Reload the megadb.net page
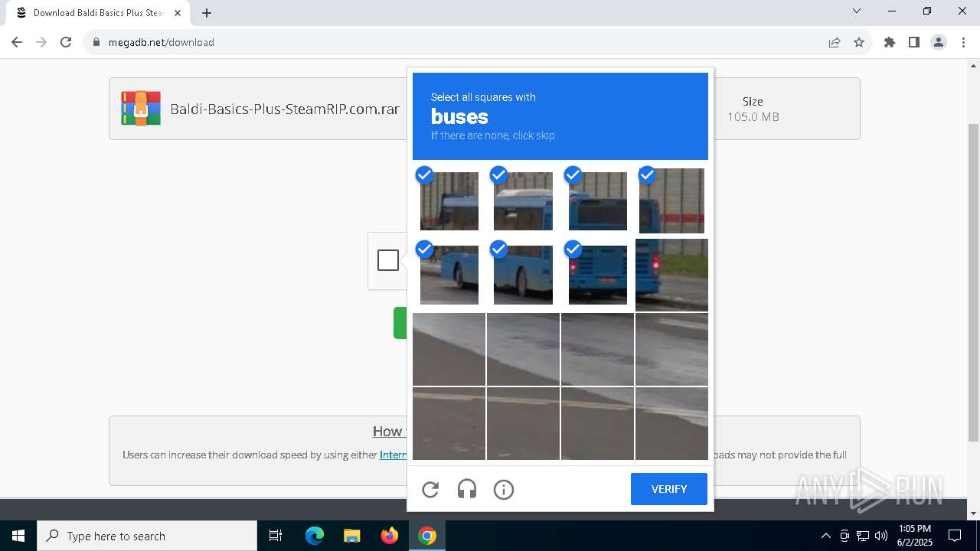Viewport: 980px width, 551px height. [x=66, y=42]
